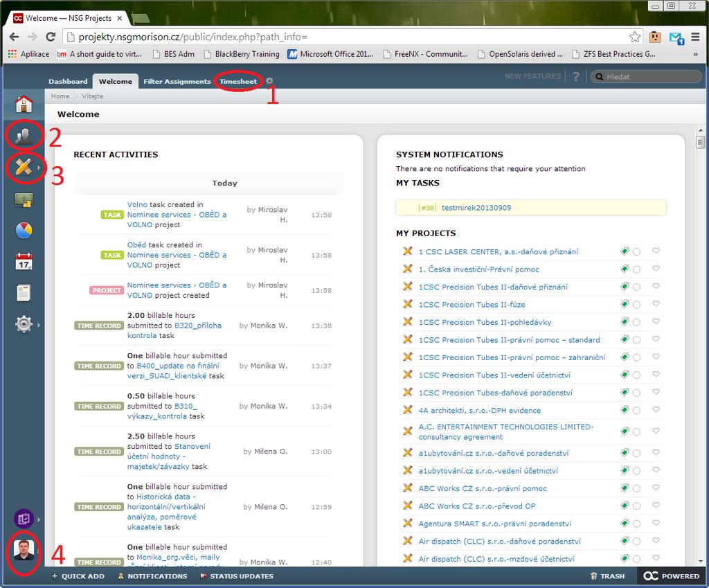The height and width of the screenshot is (588, 709).
Task: Favorite the 1 CSC LASER CENTER project heart
Action: click(656, 251)
